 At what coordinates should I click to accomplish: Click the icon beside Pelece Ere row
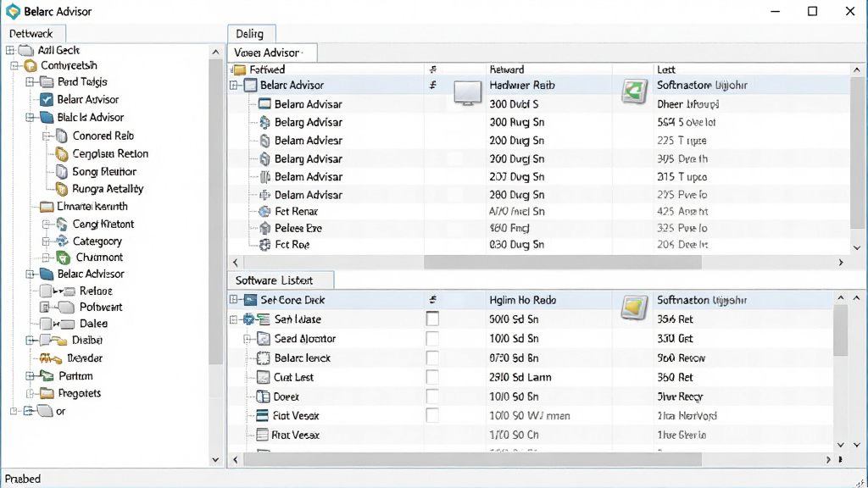pos(264,229)
